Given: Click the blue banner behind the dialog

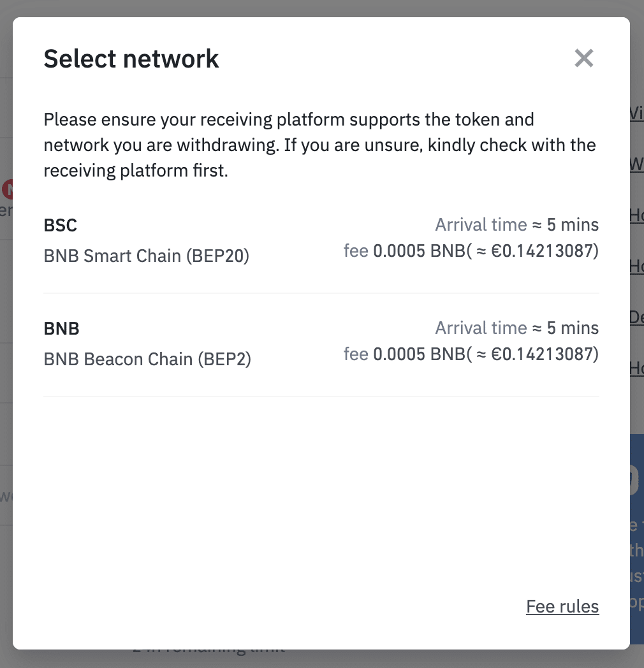Looking at the screenshot, I should click(x=636, y=535).
